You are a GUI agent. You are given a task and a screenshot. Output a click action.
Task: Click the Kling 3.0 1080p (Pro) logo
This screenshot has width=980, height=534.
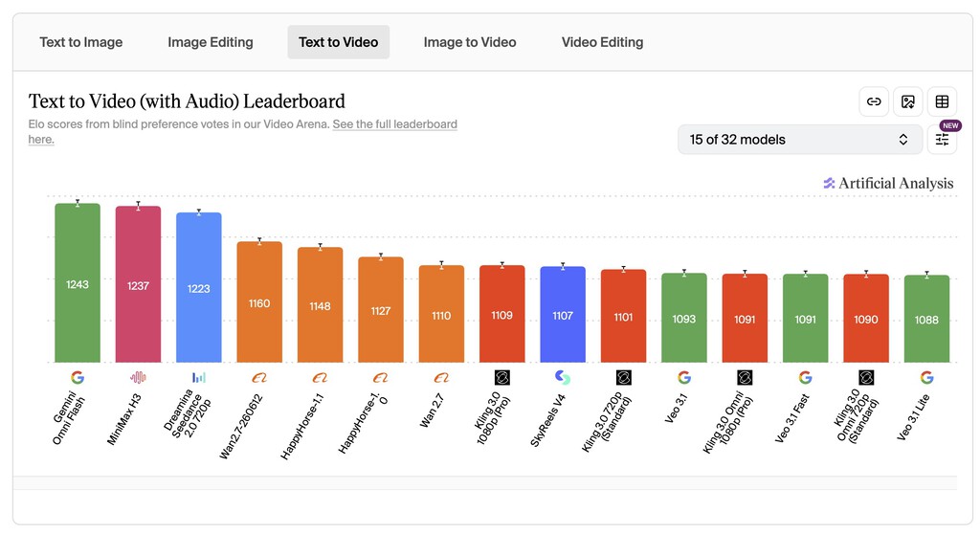(x=501, y=378)
